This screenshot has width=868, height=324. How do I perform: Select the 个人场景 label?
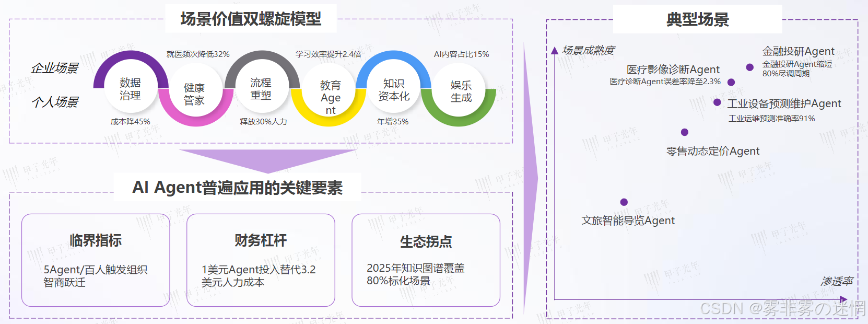pos(55,102)
